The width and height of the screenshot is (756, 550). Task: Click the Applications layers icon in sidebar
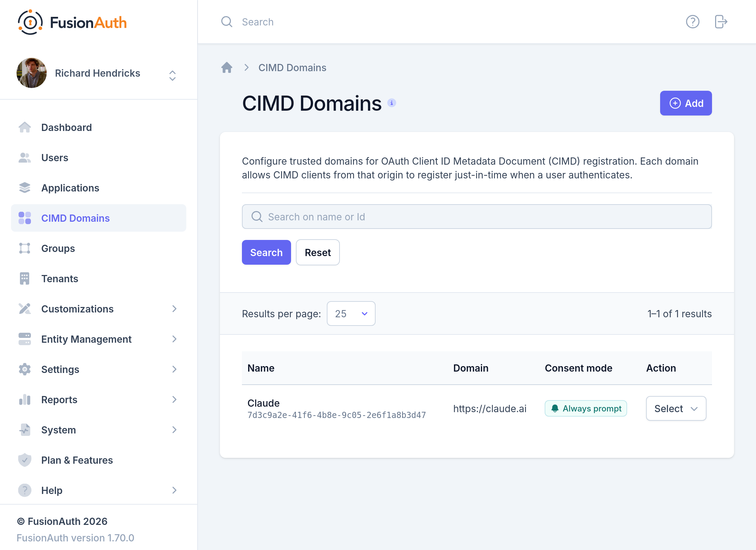click(x=25, y=188)
